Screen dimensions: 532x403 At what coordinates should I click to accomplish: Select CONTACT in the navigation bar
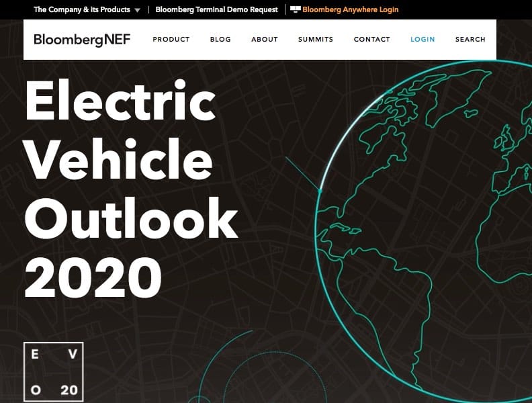pyautogui.click(x=371, y=39)
